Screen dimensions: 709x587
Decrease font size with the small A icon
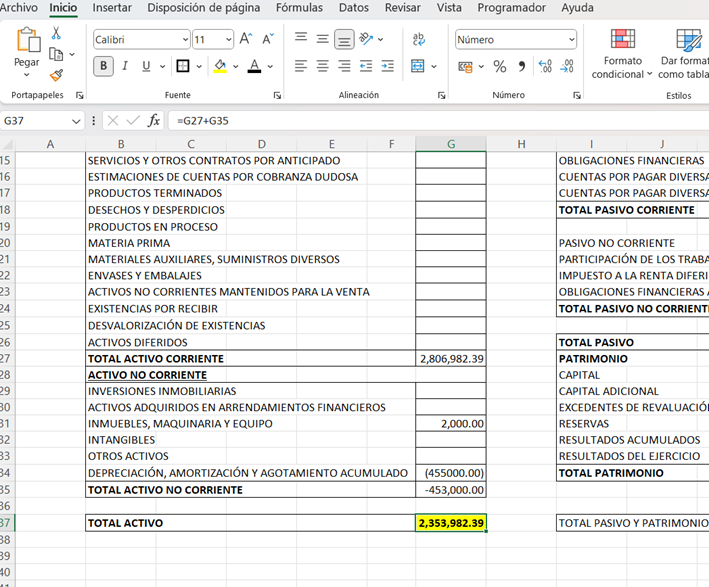[x=268, y=39]
